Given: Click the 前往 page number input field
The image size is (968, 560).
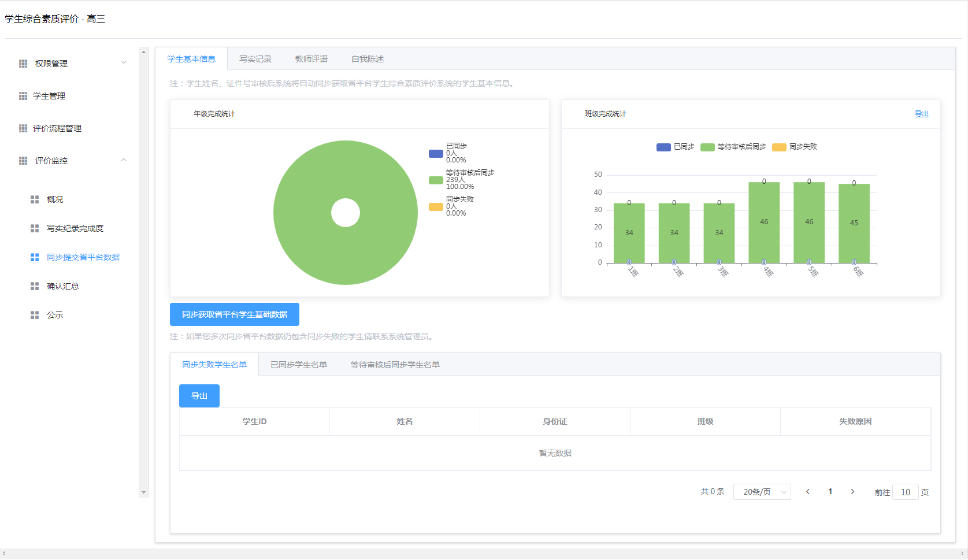Looking at the screenshot, I should point(906,492).
